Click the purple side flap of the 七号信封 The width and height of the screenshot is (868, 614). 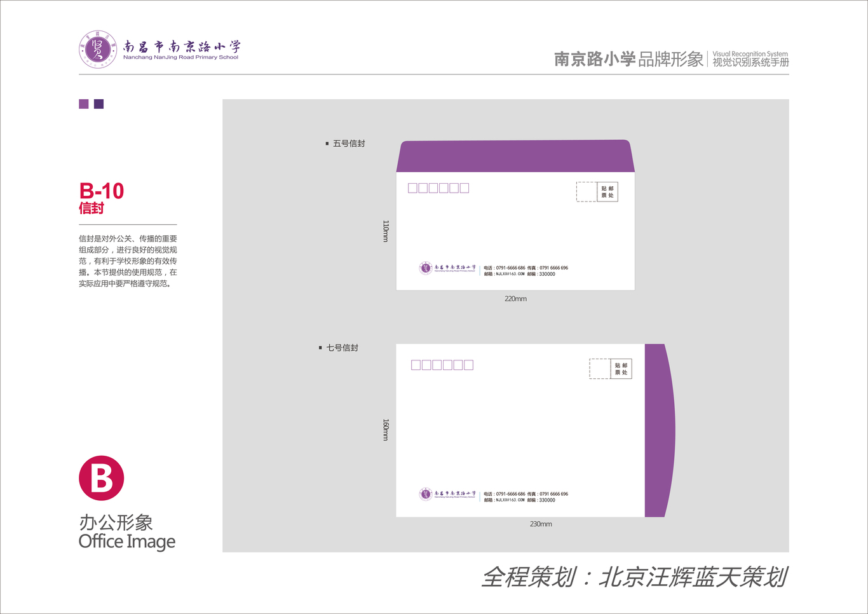click(x=660, y=430)
